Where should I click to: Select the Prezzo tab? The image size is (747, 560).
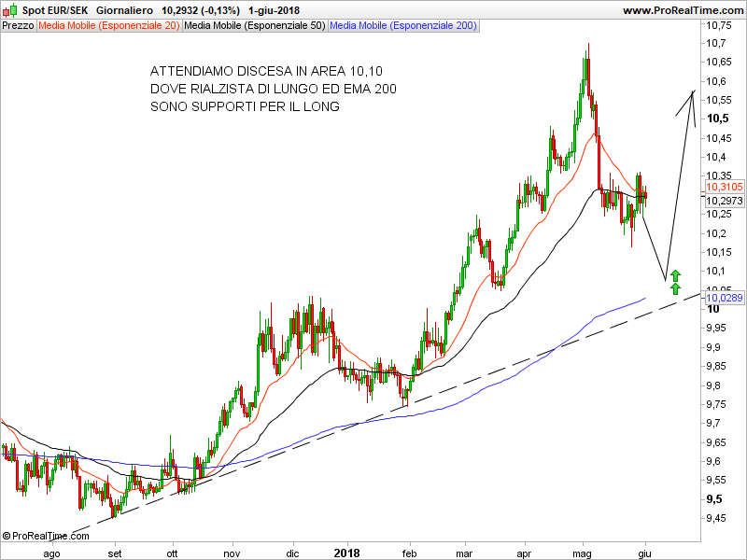click(18, 26)
